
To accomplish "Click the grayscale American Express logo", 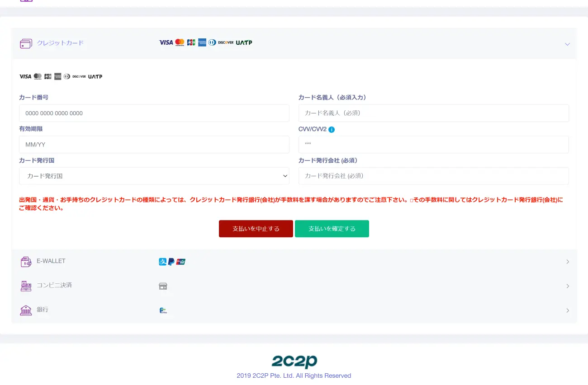I will click(58, 76).
